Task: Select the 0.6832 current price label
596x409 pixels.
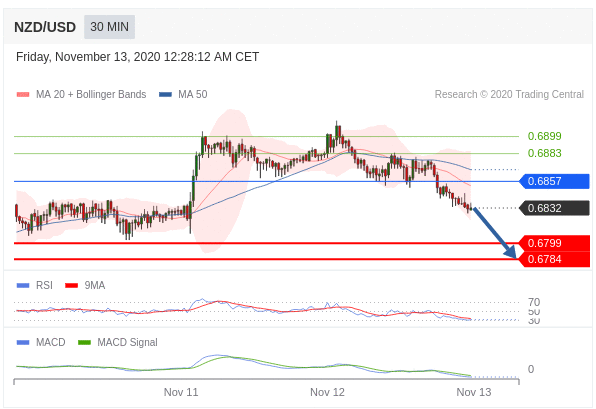Action: tap(554, 208)
